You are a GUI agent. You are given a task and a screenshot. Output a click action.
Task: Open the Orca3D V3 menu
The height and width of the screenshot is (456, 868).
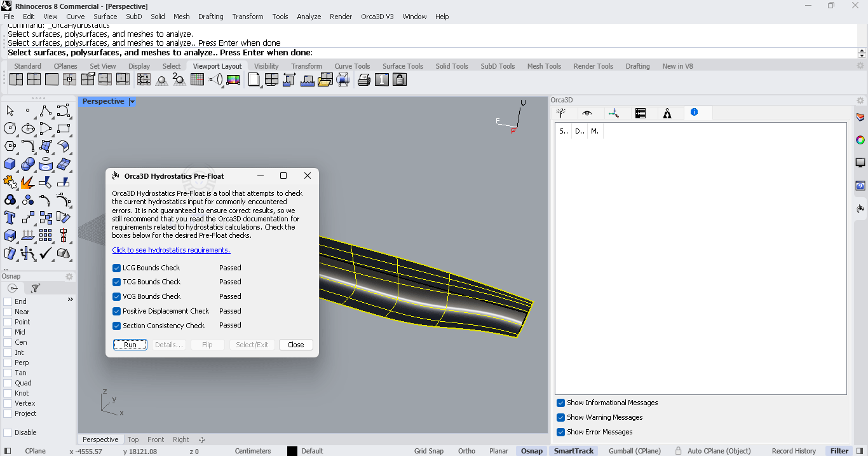(377, 17)
